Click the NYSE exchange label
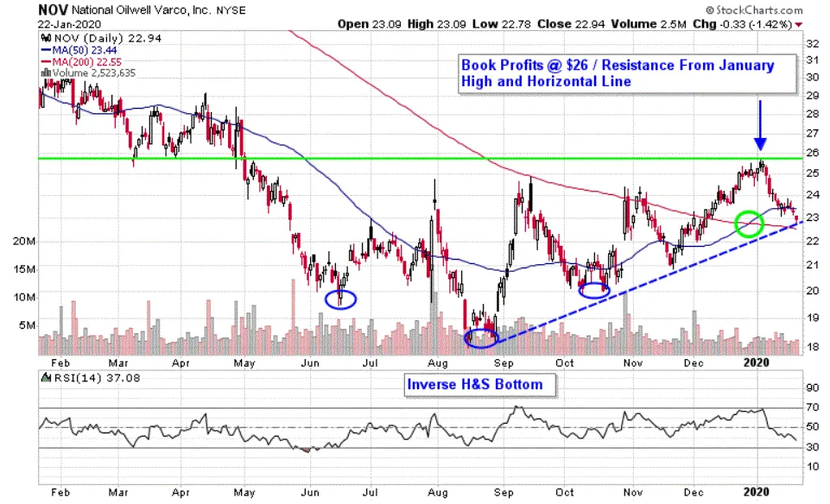Viewport: 830px width, 504px height. pos(231,10)
